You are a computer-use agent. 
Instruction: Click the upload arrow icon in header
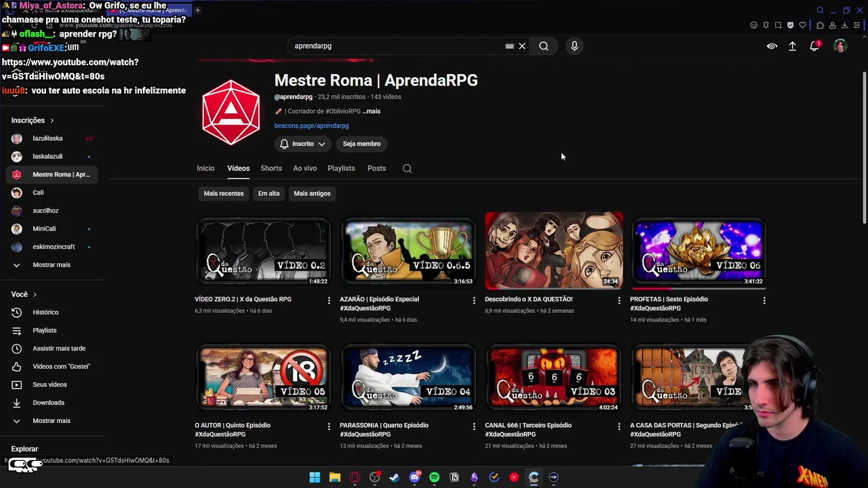click(x=792, y=46)
